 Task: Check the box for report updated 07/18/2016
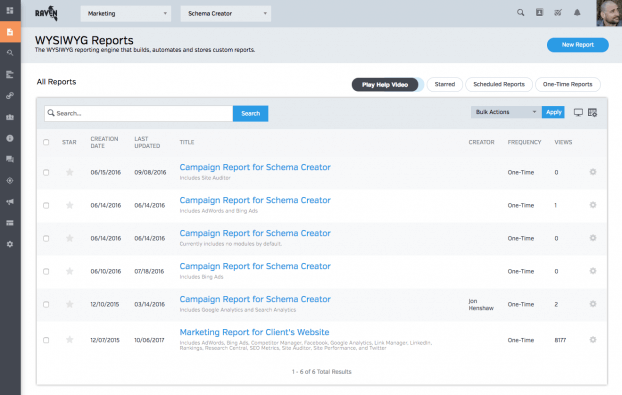coord(46,271)
